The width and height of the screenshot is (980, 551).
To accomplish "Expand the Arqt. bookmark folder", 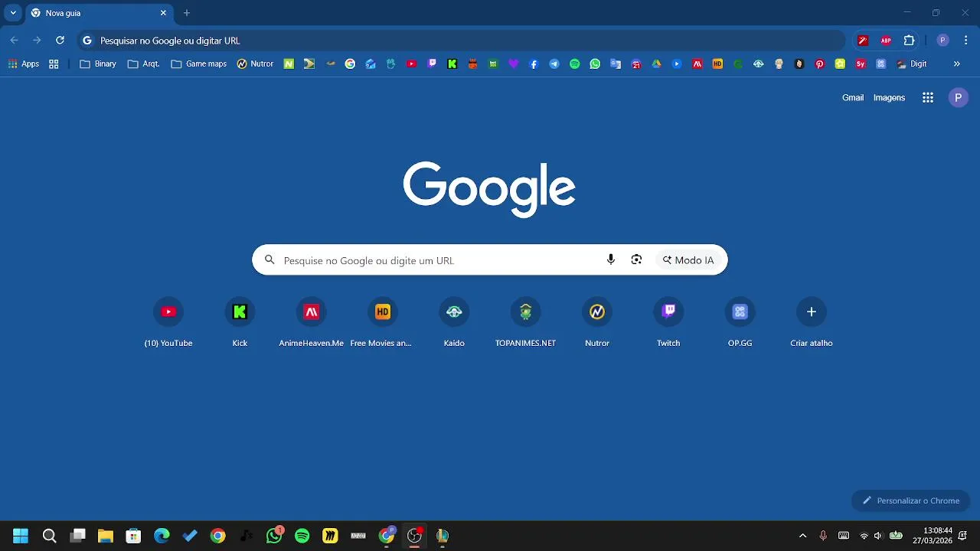I will [143, 64].
